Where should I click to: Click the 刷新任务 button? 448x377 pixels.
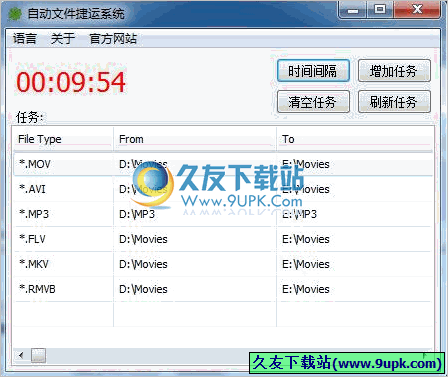[394, 102]
